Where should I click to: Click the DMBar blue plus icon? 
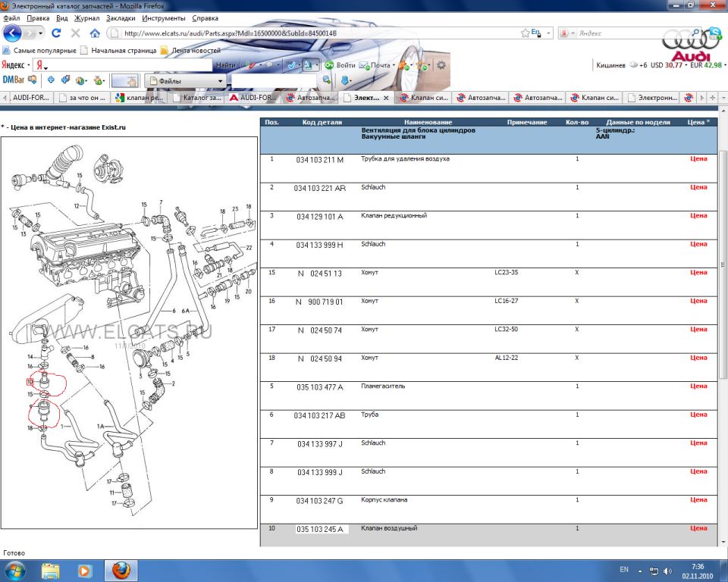pos(51,80)
